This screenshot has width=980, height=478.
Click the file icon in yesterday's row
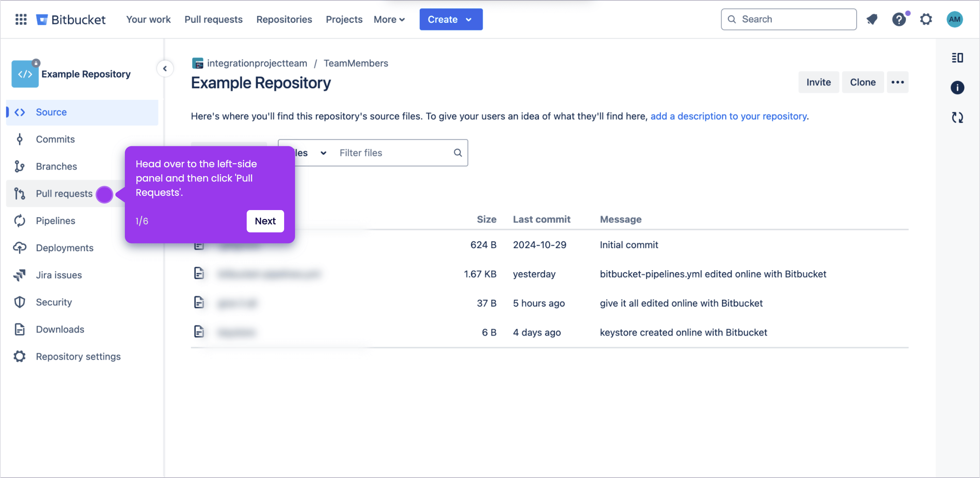click(199, 274)
